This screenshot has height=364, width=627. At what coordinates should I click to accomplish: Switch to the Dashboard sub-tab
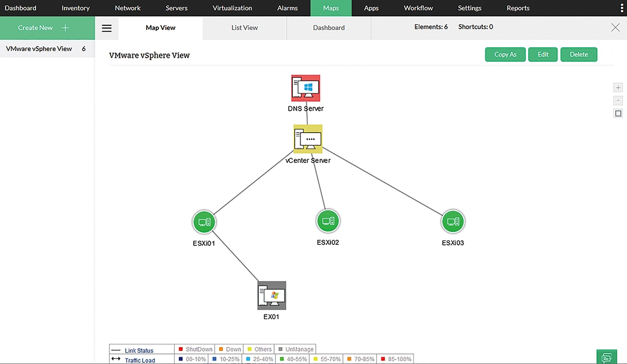tap(329, 28)
